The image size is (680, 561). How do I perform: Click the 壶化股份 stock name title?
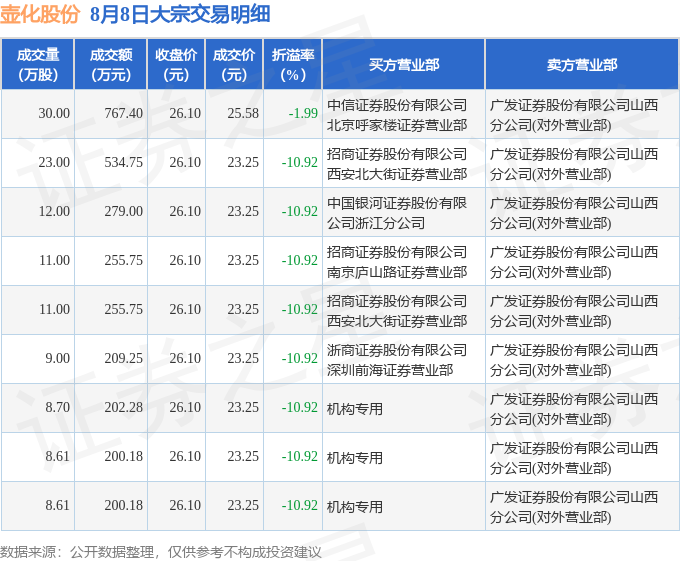[x=40, y=14]
